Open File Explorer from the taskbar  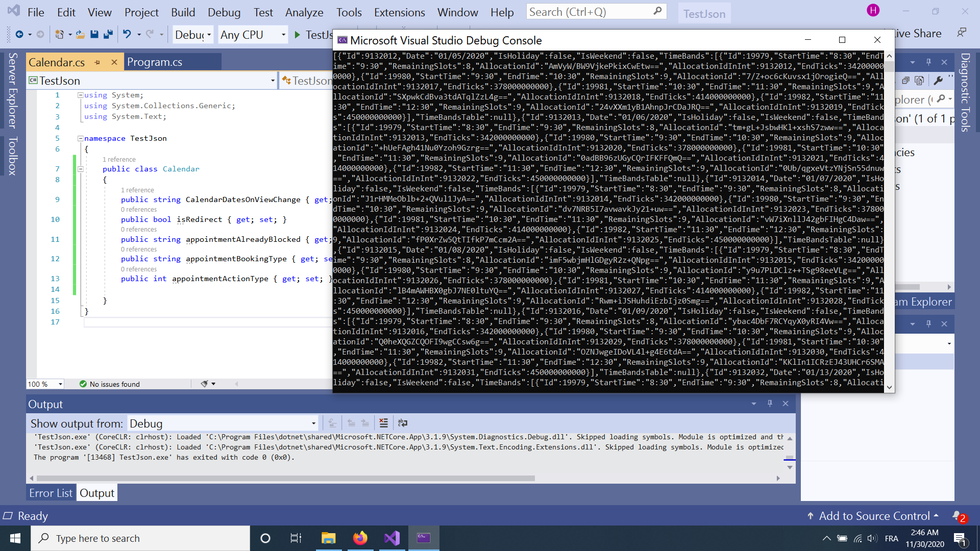click(328, 538)
